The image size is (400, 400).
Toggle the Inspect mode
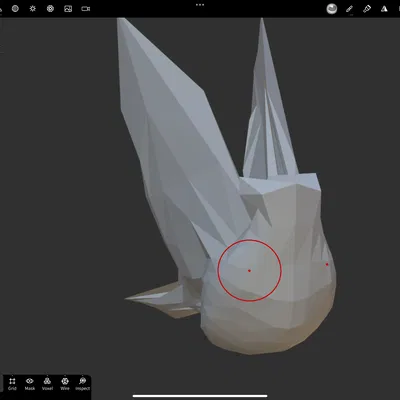[83, 384]
